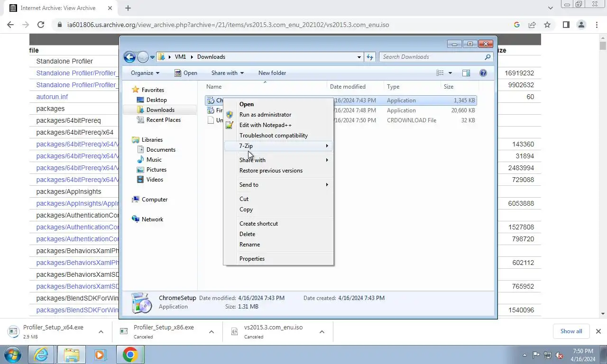607x364 pixels.
Task: Open the Organize dropdown
Action: (145, 73)
